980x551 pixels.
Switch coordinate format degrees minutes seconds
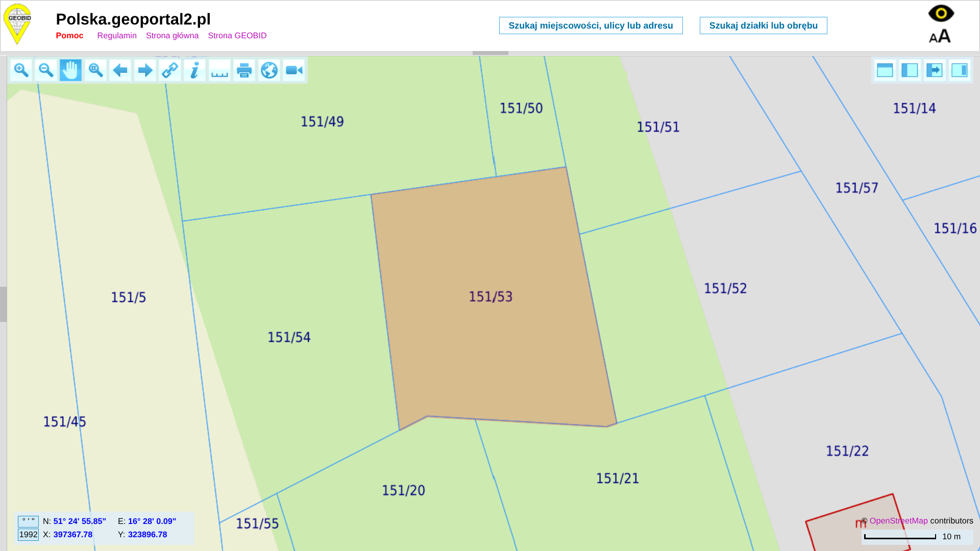28,521
